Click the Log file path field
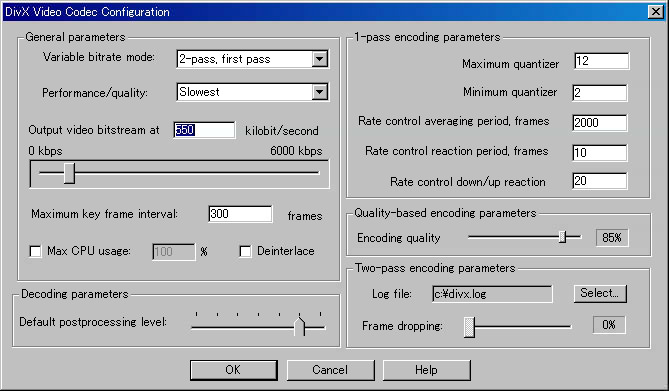The width and height of the screenshot is (669, 391). pos(492,294)
